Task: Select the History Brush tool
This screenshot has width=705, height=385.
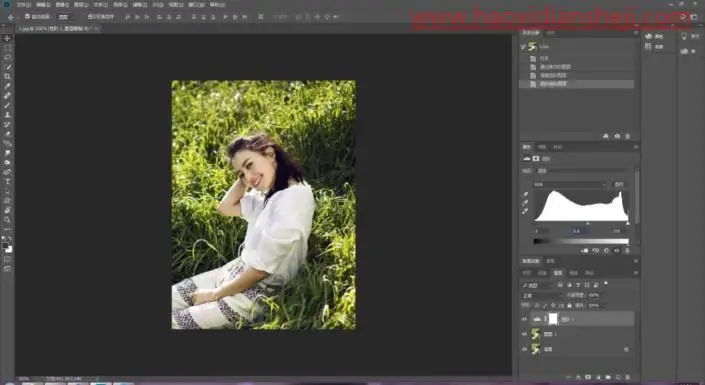Action: (7, 124)
